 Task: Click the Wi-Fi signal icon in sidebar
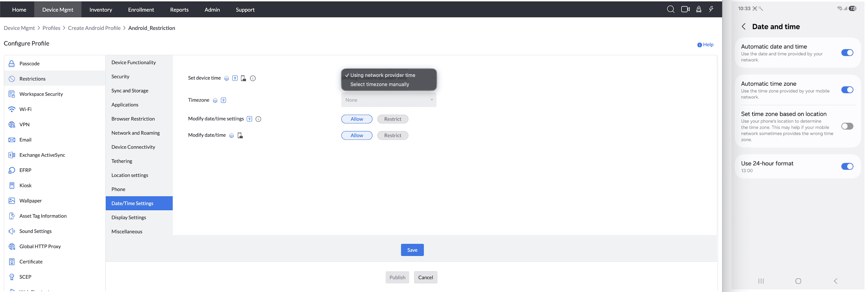[12, 109]
